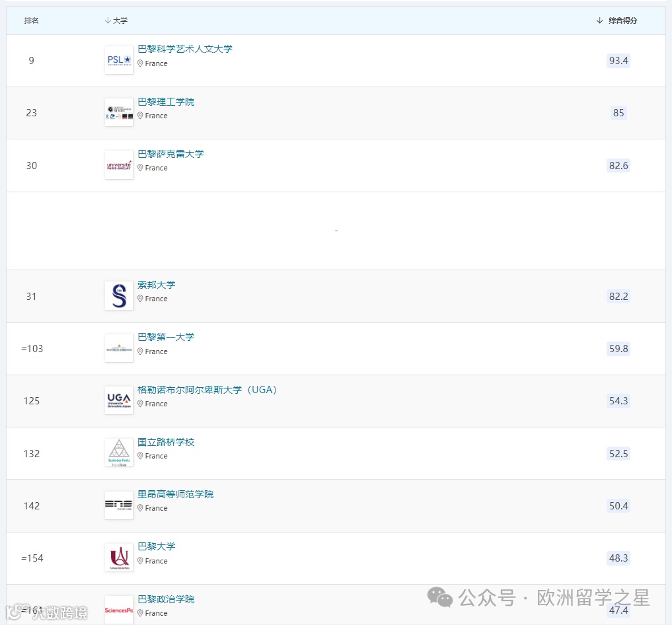Click score value 85
The width and height of the screenshot is (672, 625).
618,113
